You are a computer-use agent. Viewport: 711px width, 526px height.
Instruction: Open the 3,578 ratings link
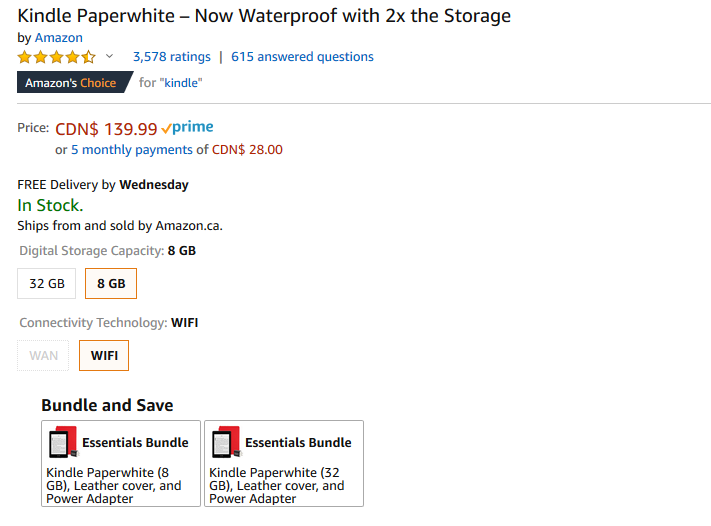click(x=171, y=57)
